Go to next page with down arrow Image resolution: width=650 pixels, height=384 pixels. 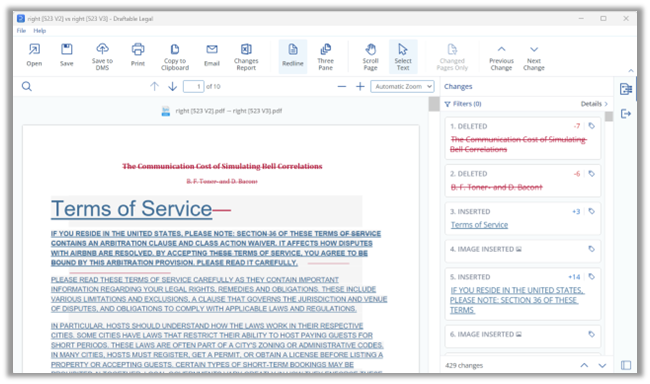pos(172,87)
